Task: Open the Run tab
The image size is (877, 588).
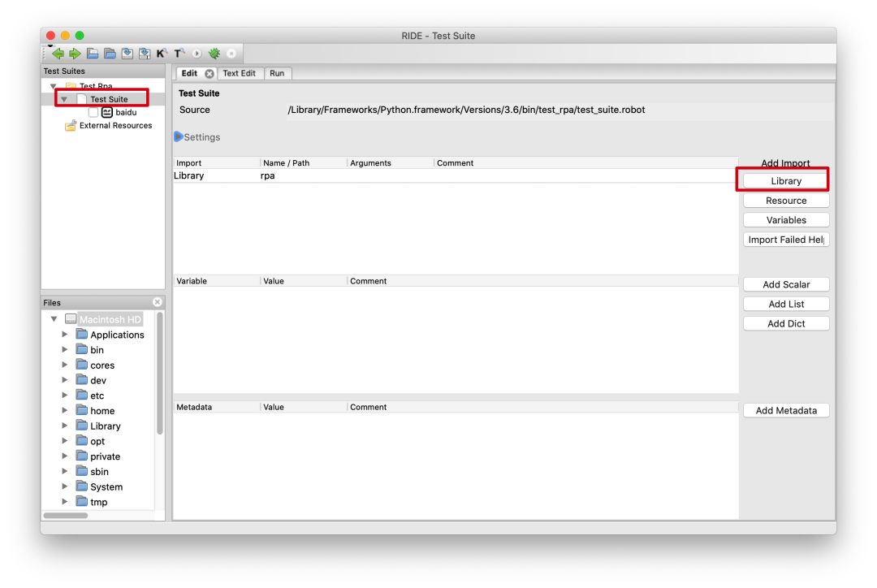Action: pyautogui.click(x=277, y=73)
